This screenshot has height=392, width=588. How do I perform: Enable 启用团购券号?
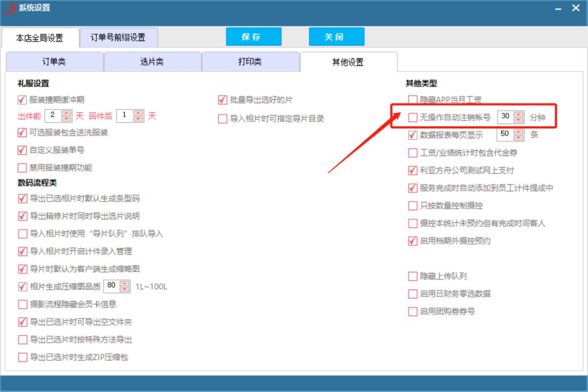pos(413,311)
